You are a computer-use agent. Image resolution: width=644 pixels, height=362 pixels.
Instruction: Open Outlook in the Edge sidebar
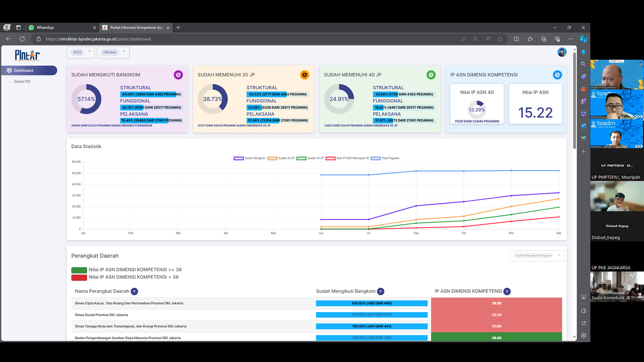[584, 126]
